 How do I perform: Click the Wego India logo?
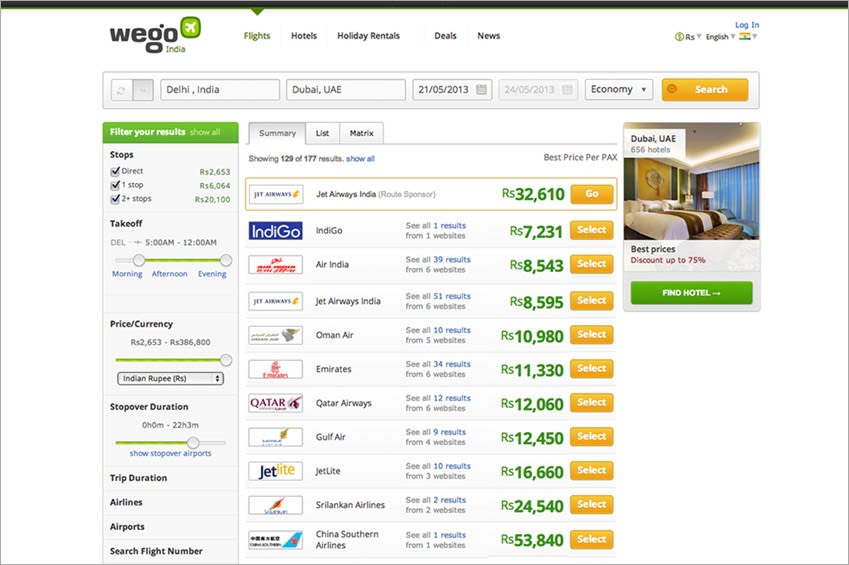click(x=155, y=35)
